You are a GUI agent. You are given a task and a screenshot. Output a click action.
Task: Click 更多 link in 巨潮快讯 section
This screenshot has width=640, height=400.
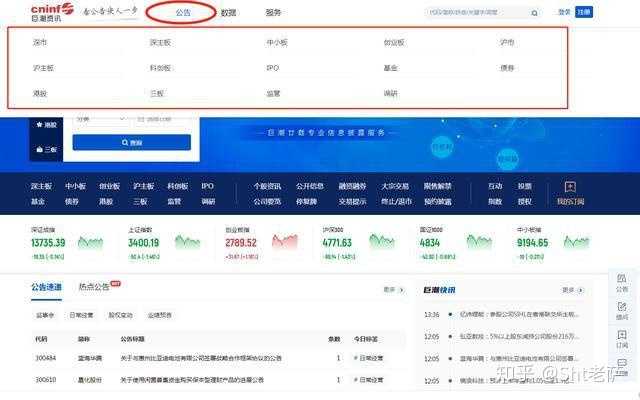573,290
